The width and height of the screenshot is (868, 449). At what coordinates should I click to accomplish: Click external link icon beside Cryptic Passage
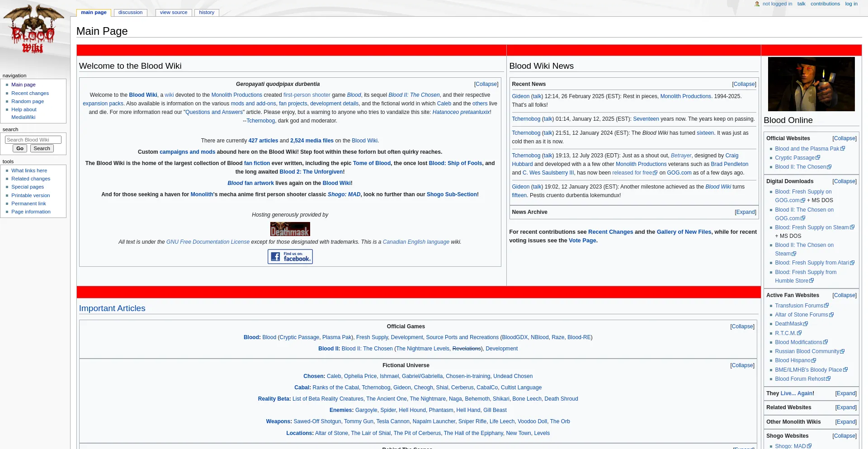[818, 158]
